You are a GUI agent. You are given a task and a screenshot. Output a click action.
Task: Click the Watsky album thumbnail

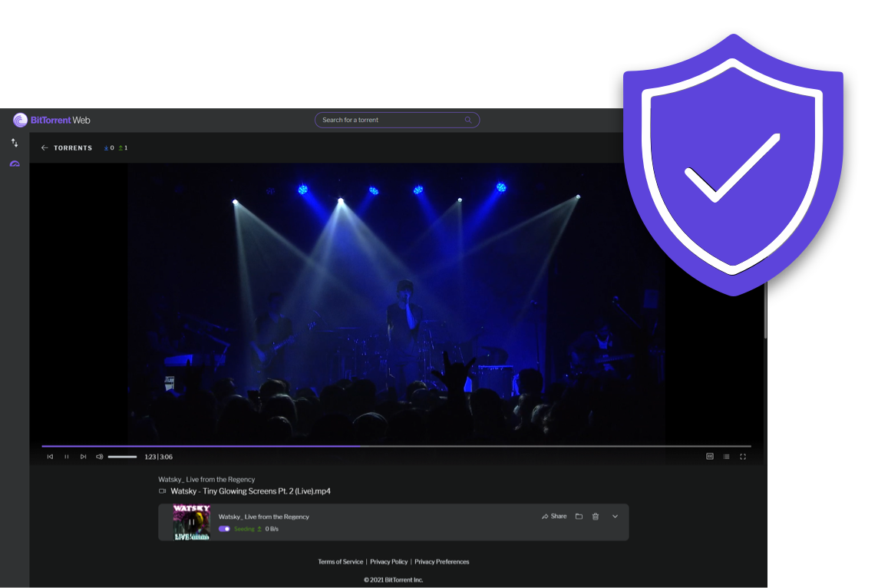click(192, 522)
